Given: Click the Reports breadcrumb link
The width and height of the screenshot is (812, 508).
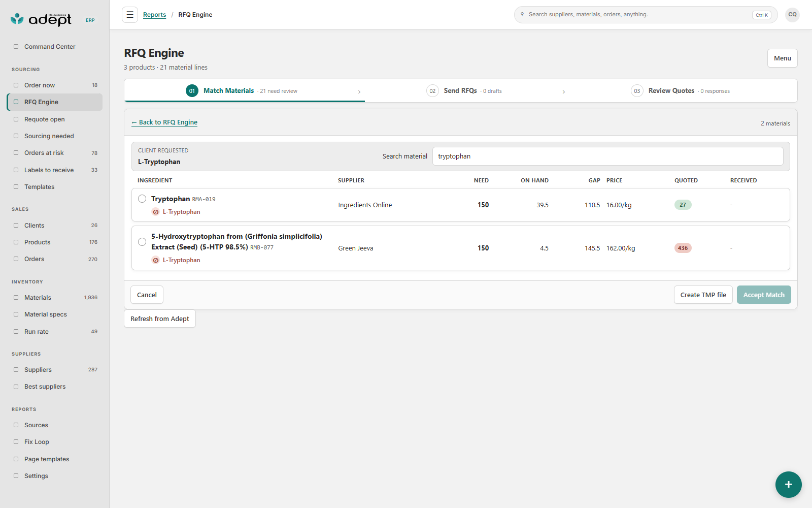Looking at the screenshot, I should (154, 15).
